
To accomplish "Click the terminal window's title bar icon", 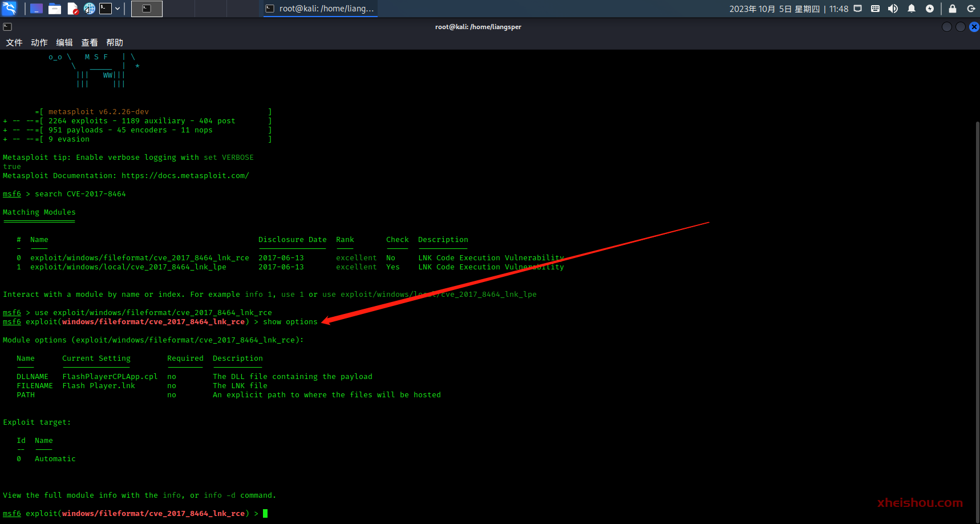I will click(7, 27).
